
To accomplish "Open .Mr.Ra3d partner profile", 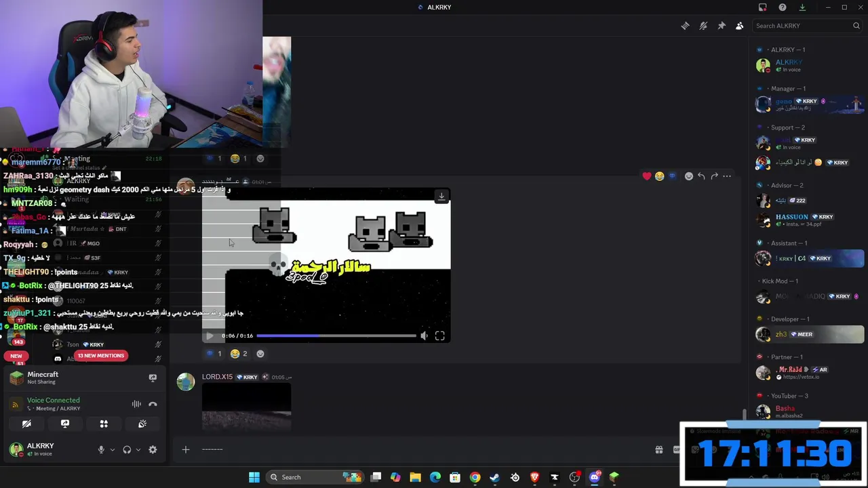I will pyautogui.click(x=807, y=373).
